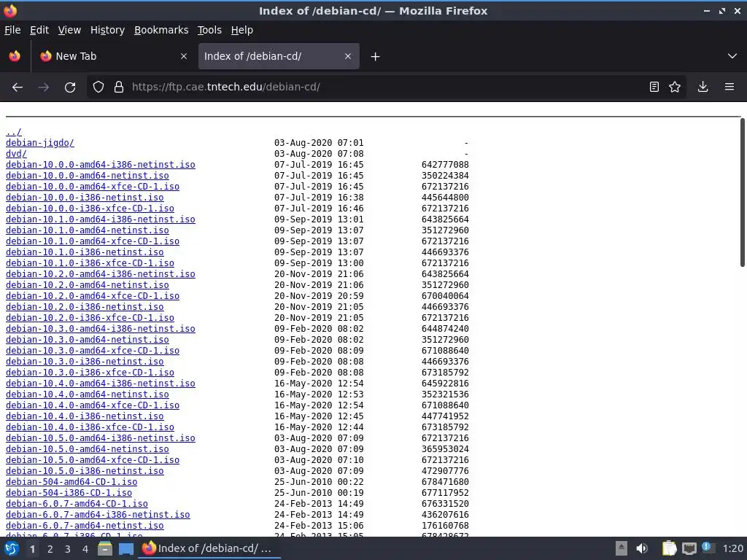Go back to the previous page

click(18, 87)
